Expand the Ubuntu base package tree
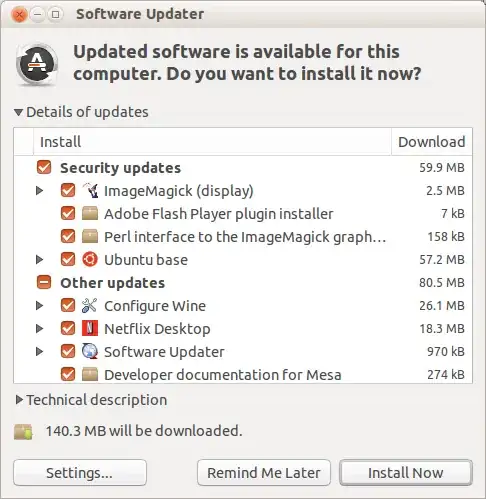The height and width of the screenshot is (499, 486). pos(39,259)
